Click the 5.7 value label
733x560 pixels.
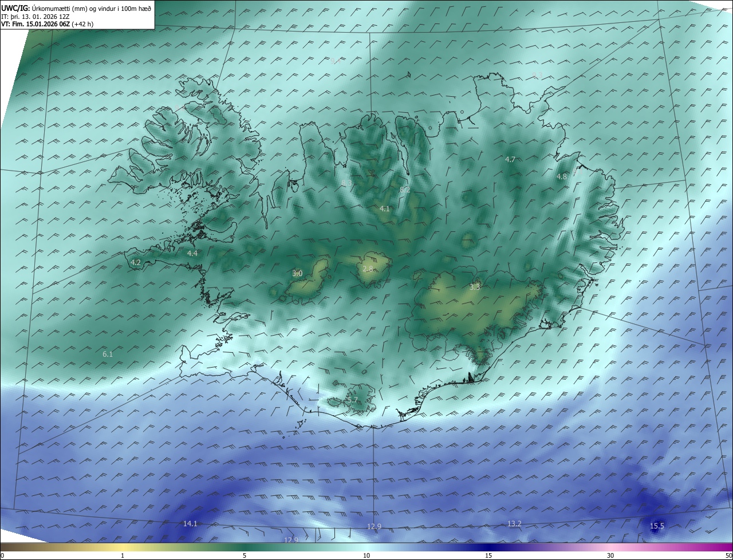[352, 400]
